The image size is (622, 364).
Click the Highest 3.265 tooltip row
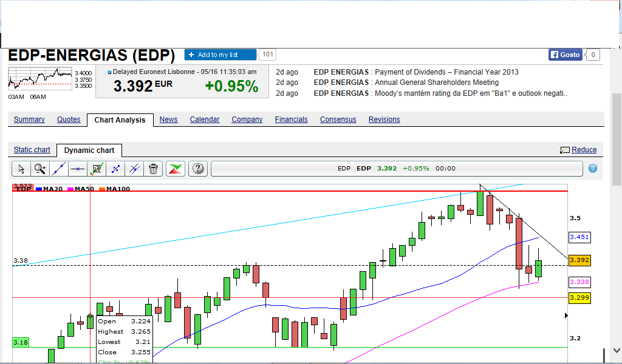pyautogui.click(x=124, y=331)
